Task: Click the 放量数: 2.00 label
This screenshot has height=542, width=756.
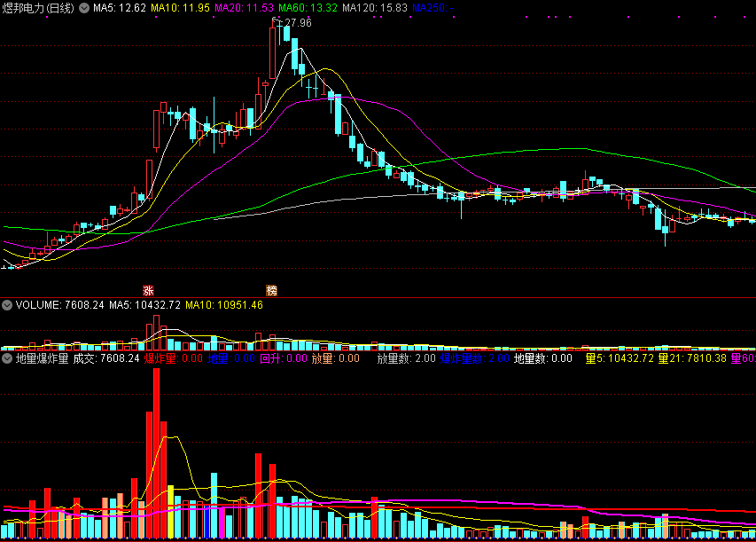Action: (407, 358)
